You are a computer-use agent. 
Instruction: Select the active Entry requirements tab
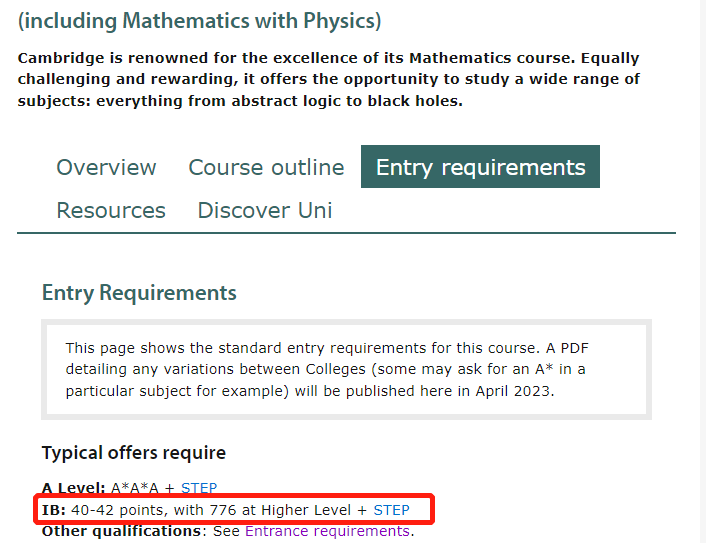480,167
